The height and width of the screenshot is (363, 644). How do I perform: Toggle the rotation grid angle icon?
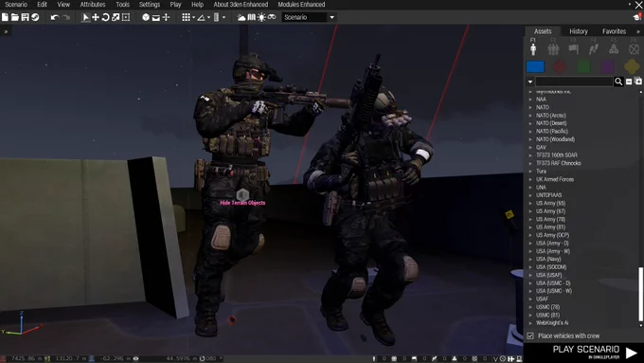click(201, 17)
